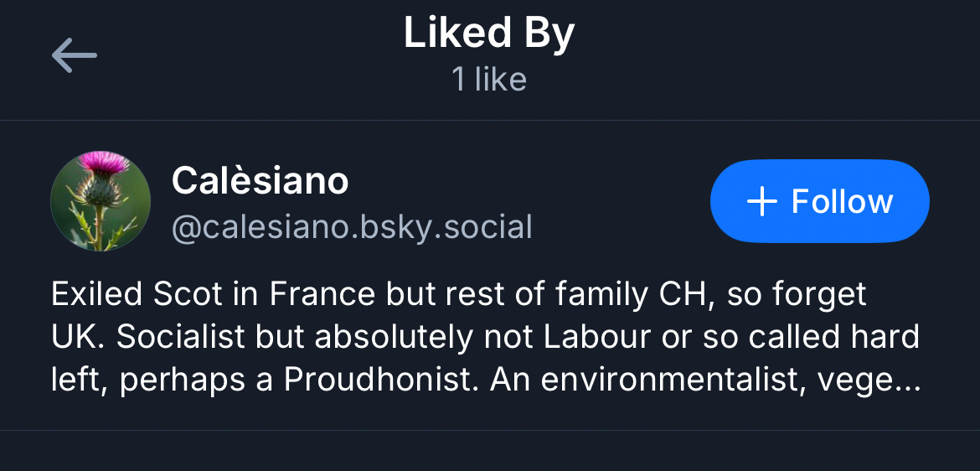Click the @calesiano.bsky.social handle
The width and height of the screenshot is (980, 471).
point(352,227)
